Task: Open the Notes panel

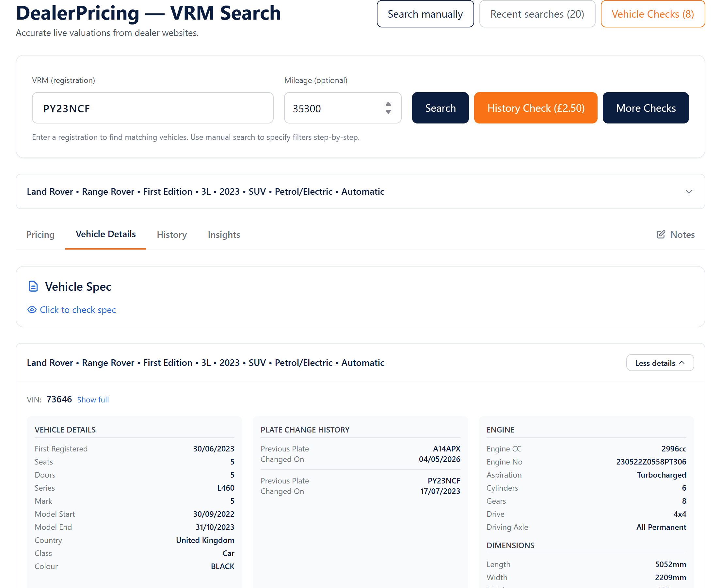Action: click(x=676, y=235)
